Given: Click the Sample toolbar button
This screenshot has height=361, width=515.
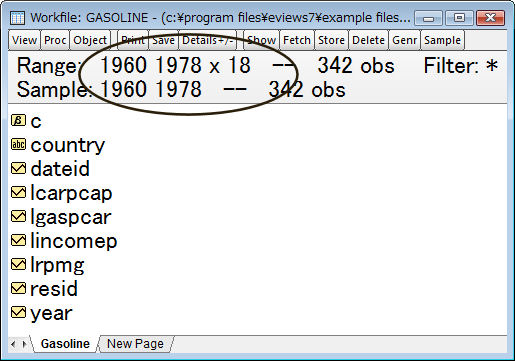Looking at the screenshot, I should point(442,40).
